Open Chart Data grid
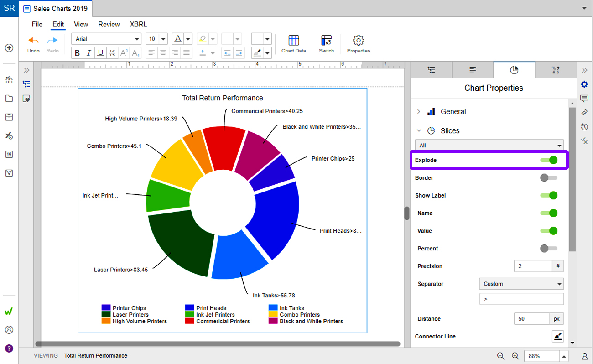This screenshot has height=364, width=593. pyautogui.click(x=294, y=44)
